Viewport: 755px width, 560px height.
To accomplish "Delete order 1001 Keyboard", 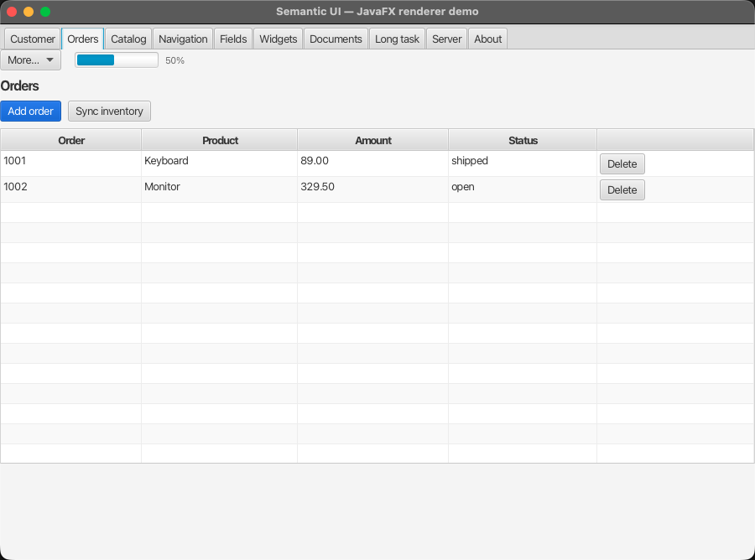I will 622,164.
